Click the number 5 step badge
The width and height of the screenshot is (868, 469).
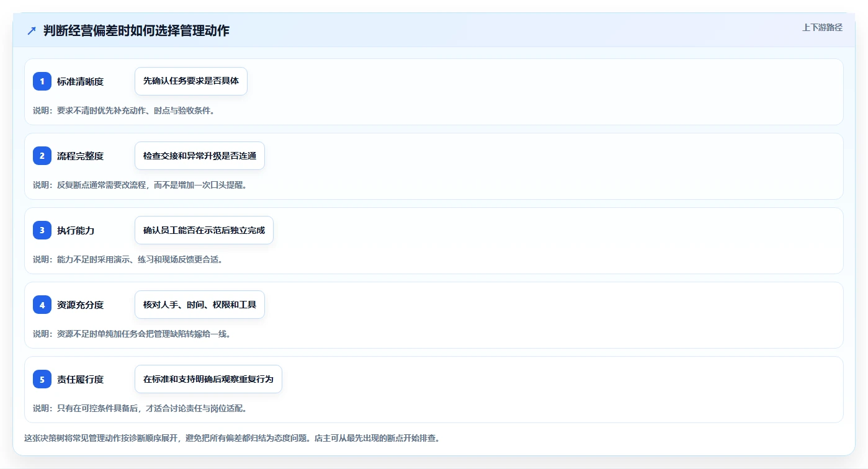(42, 379)
